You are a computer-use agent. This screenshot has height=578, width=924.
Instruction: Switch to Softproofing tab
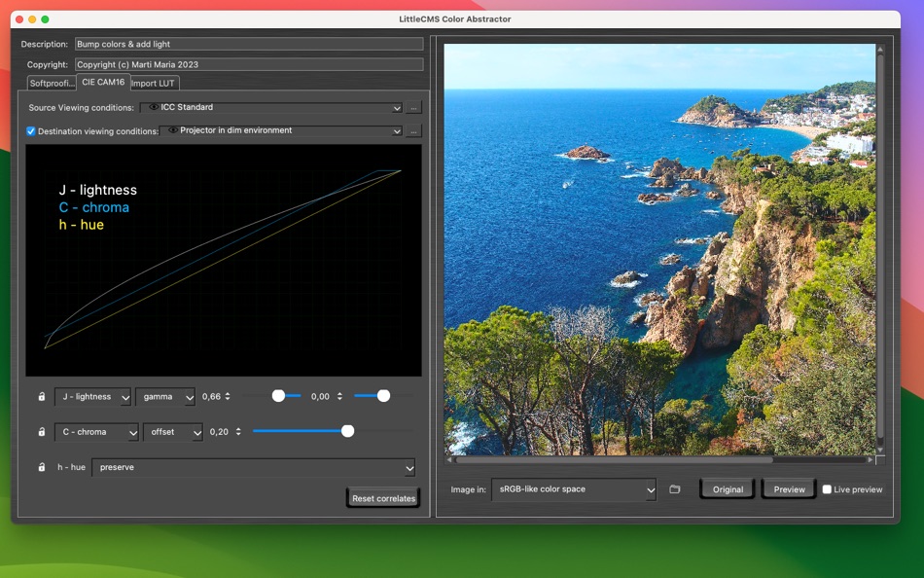click(x=52, y=83)
